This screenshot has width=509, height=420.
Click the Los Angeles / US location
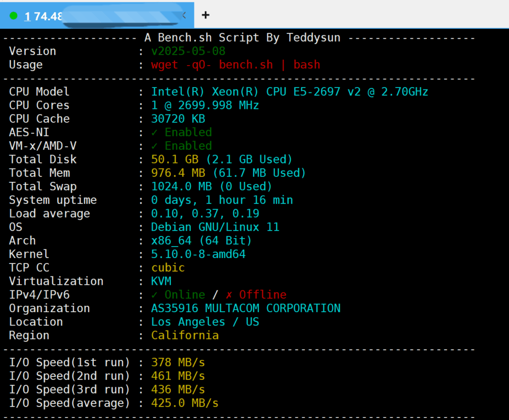pos(205,322)
